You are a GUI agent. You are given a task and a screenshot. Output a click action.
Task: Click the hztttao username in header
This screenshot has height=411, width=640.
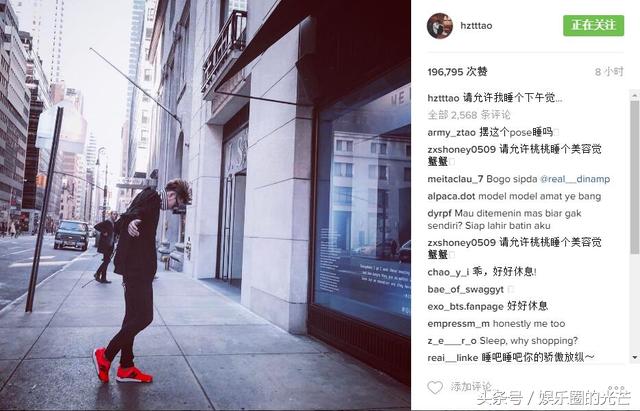[x=476, y=25]
